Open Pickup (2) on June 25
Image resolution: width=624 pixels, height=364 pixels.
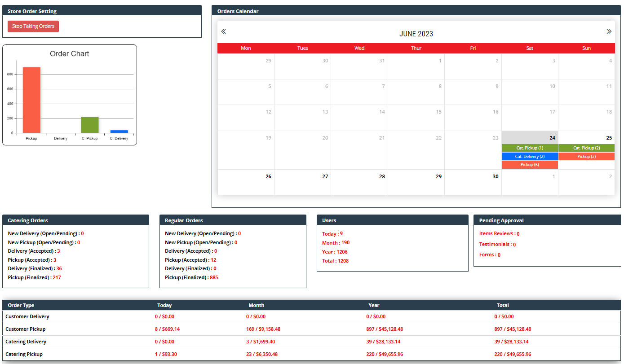pyautogui.click(x=586, y=157)
